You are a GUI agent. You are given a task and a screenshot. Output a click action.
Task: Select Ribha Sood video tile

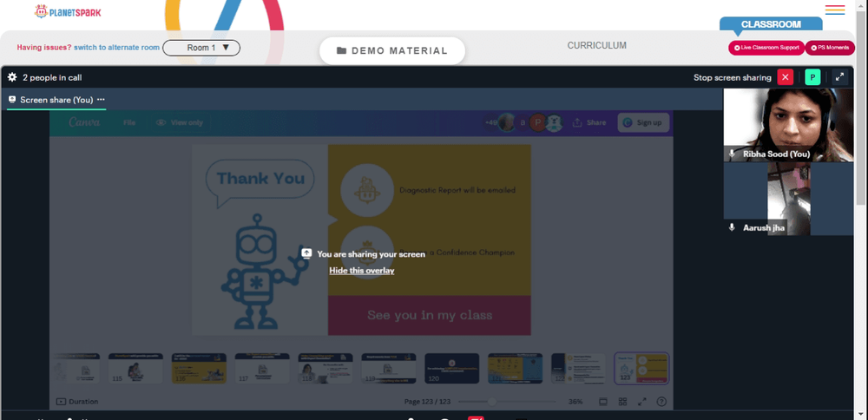tap(788, 125)
